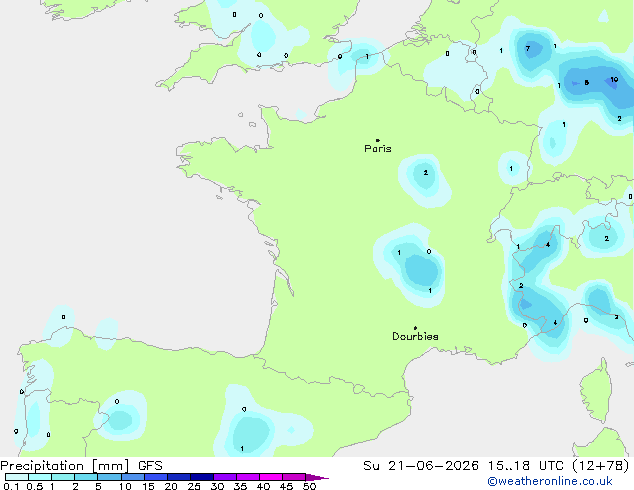The image size is (634, 490).
Task: Click the Dourbies city label
Action: [415, 336]
